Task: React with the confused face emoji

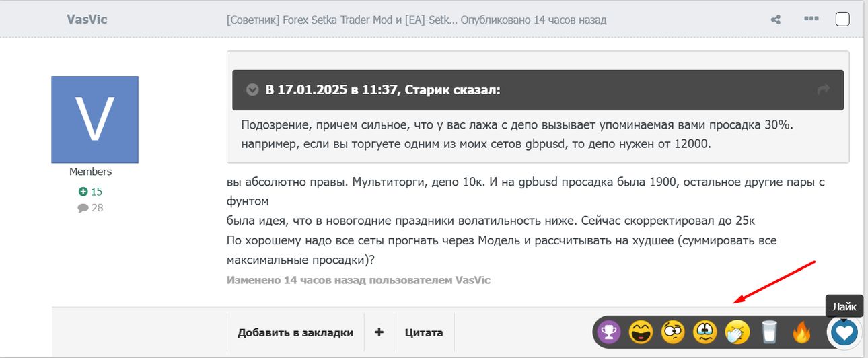Action: [x=674, y=331]
